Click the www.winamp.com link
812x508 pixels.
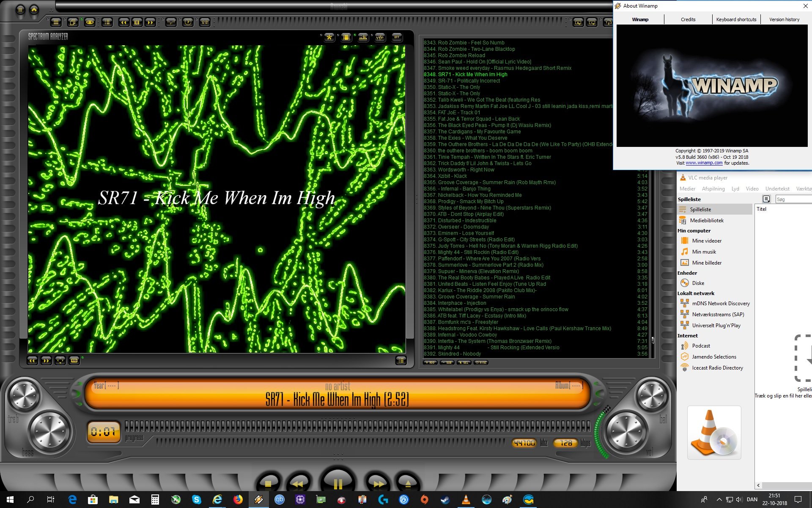click(x=704, y=163)
